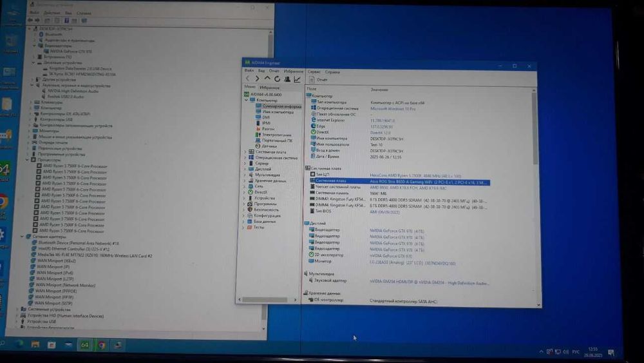Click the DirectX icon in AIDA64 tree

251,192
